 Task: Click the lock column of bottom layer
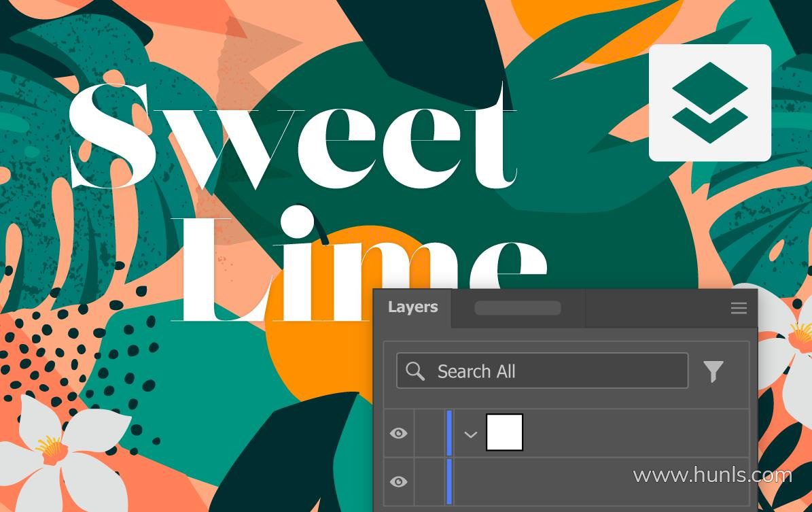tap(429, 482)
